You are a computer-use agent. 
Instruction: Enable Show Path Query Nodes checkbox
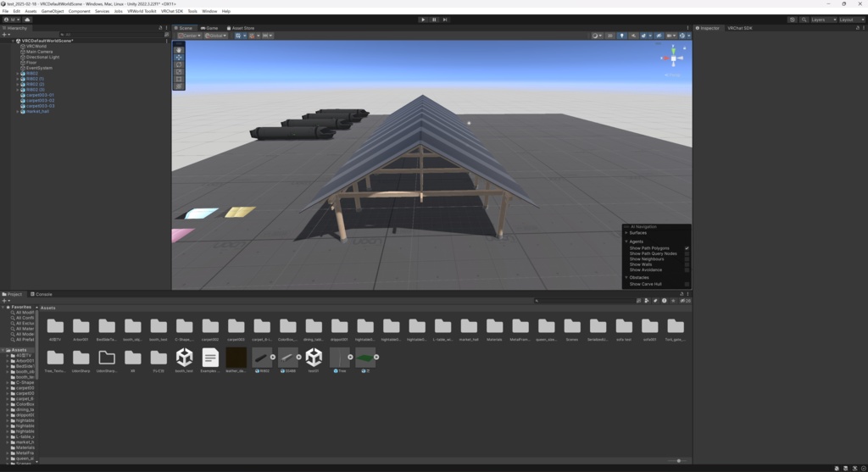(x=687, y=254)
